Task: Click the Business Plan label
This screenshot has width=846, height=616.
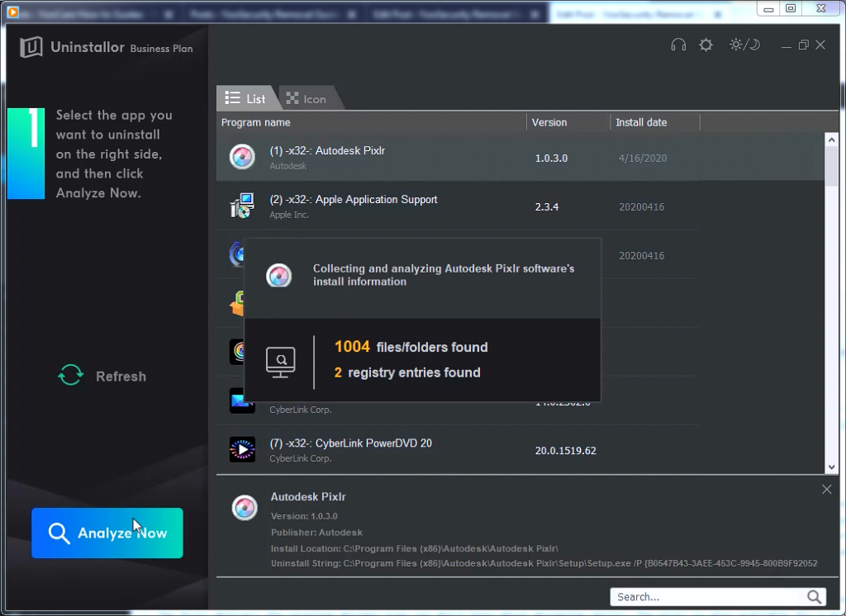Action: (x=161, y=49)
